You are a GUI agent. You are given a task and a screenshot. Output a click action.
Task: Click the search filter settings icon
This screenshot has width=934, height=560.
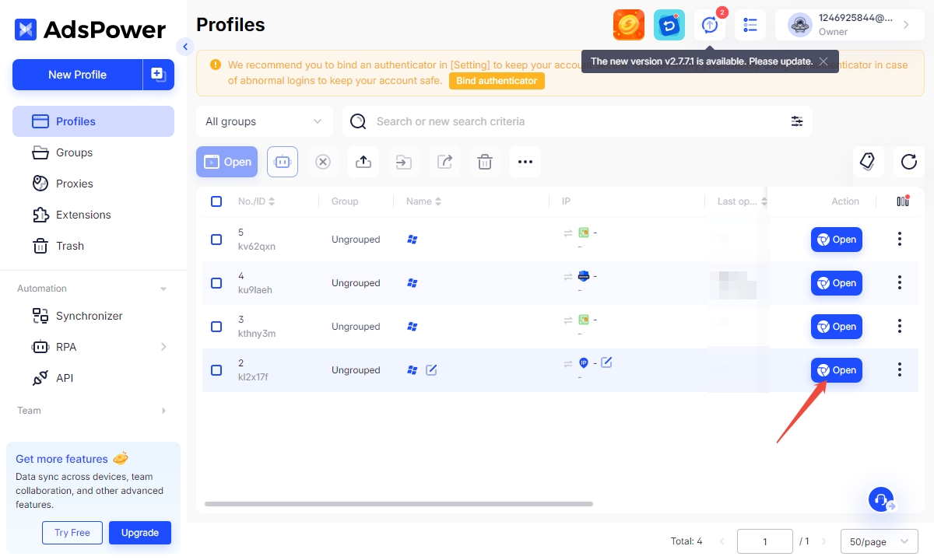797,121
